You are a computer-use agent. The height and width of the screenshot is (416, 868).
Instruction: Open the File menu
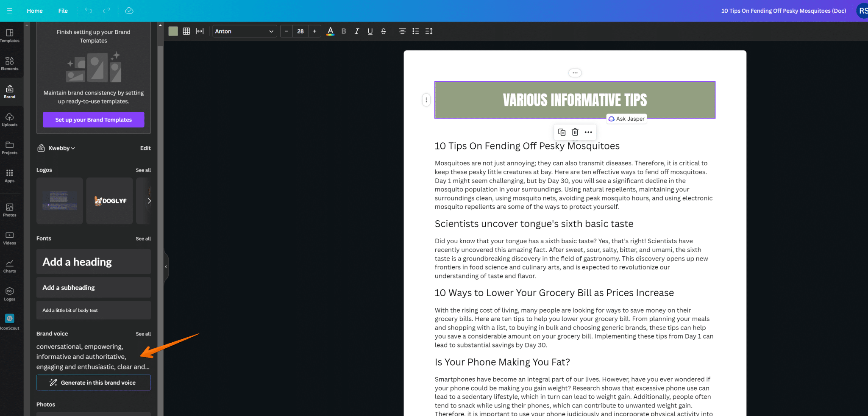click(x=63, y=11)
